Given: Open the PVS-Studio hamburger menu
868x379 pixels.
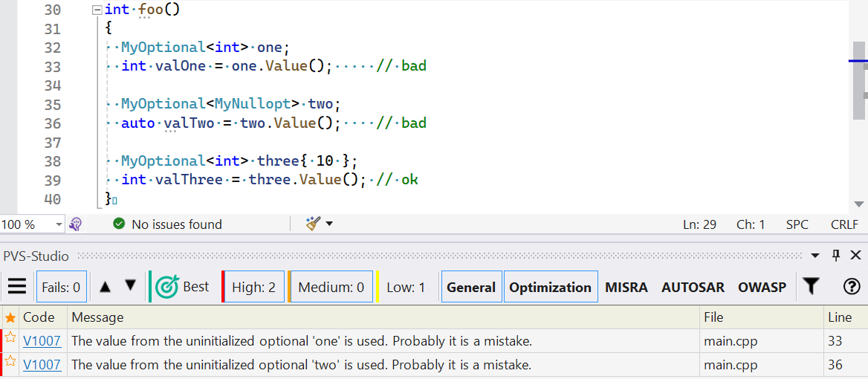Looking at the screenshot, I should point(17,287).
